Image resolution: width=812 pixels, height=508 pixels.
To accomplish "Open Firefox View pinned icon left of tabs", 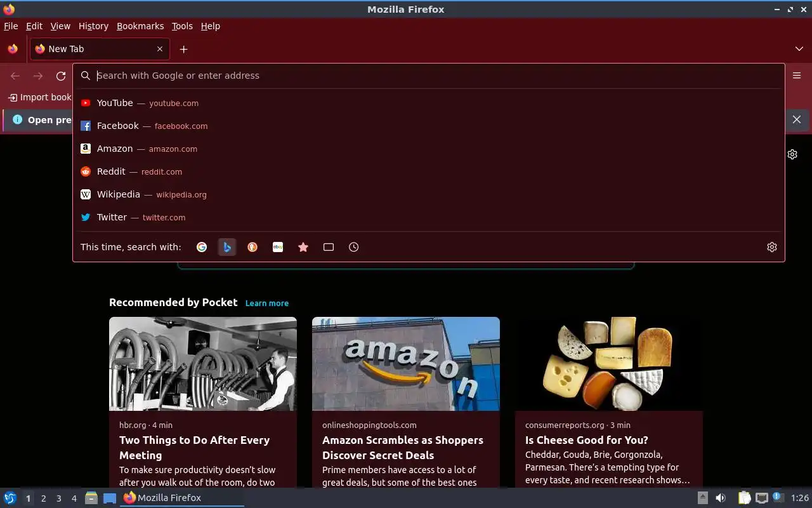I will tap(13, 49).
